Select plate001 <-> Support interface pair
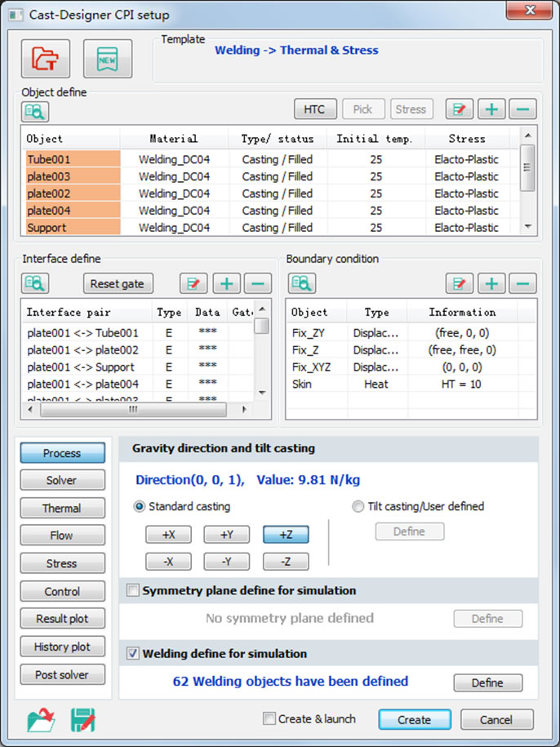The width and height of the screenshot is (560, 747). coord(138,367)
